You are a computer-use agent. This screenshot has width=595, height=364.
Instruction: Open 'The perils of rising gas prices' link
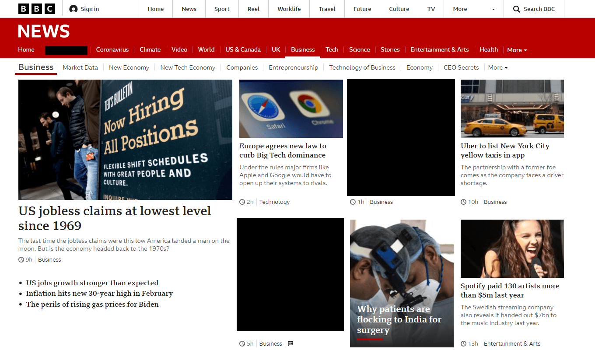tap(92, 304)
